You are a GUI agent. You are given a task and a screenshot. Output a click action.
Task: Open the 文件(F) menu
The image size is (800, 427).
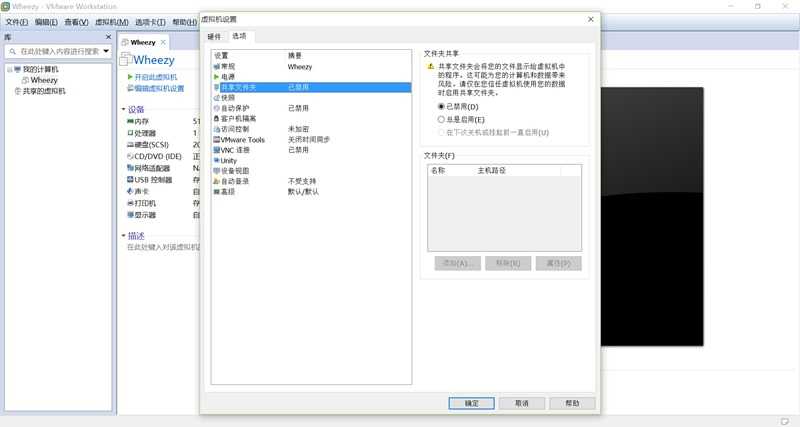point(17,22)
